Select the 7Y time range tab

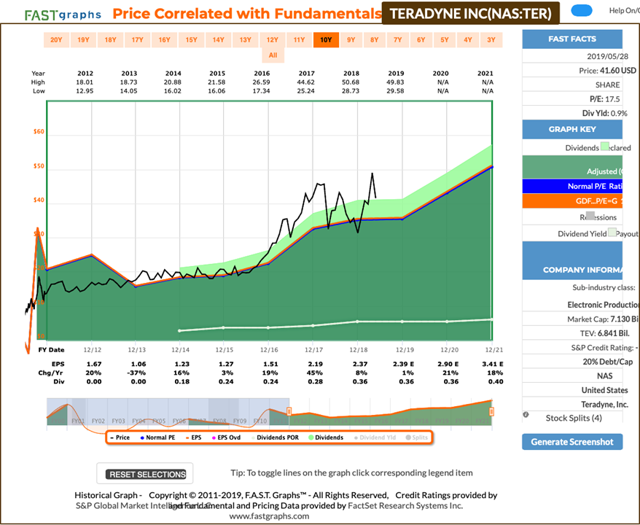pyautogui.click(x=398, y=40)
